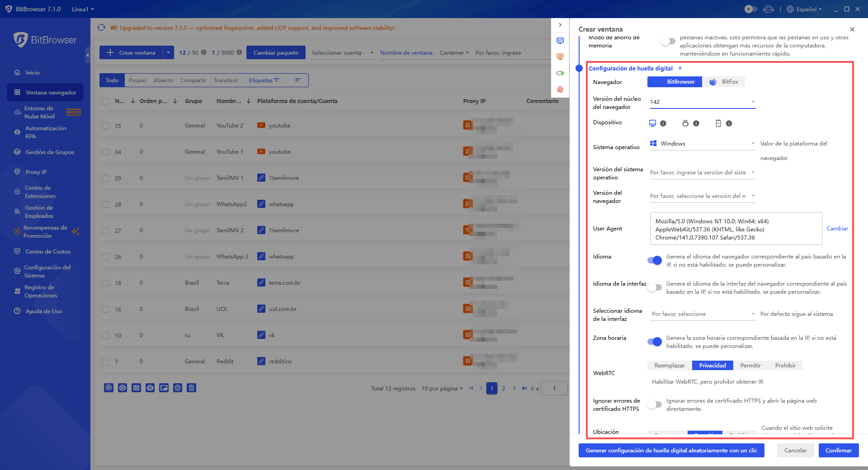Switch to the Compartir tab

pyautogui.click(x=193, y=80)
